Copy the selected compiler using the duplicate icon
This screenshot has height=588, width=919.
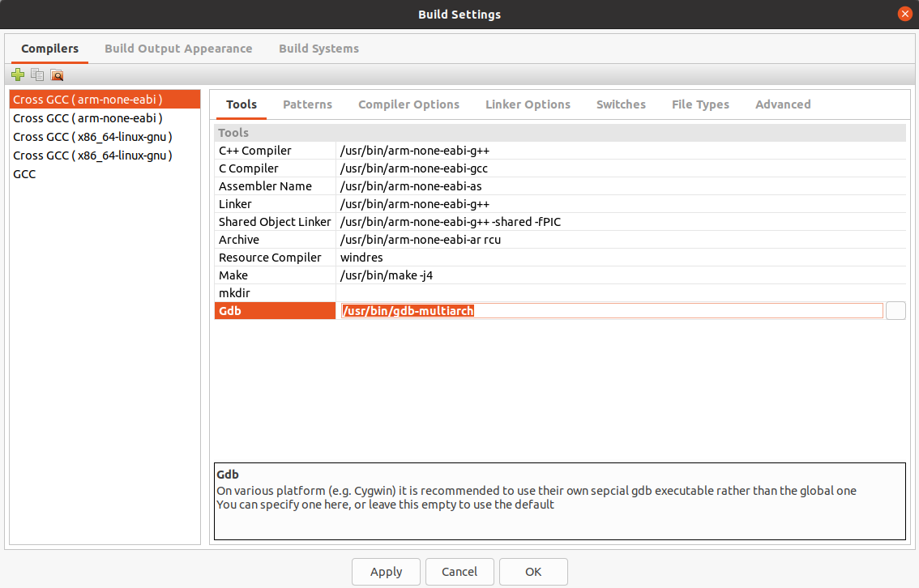click(x=37, y=75)
